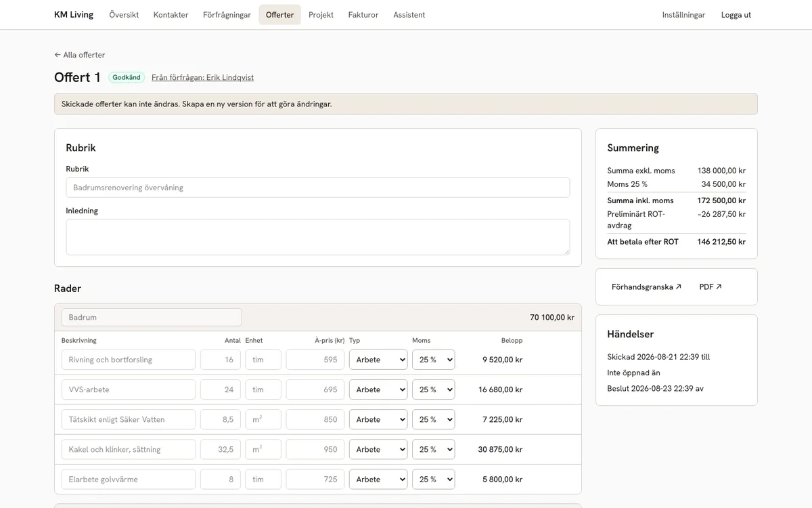Click event Beslut 2026-08-23 22:39
This screenshot has width=812, height=508.
click(655, 389)
